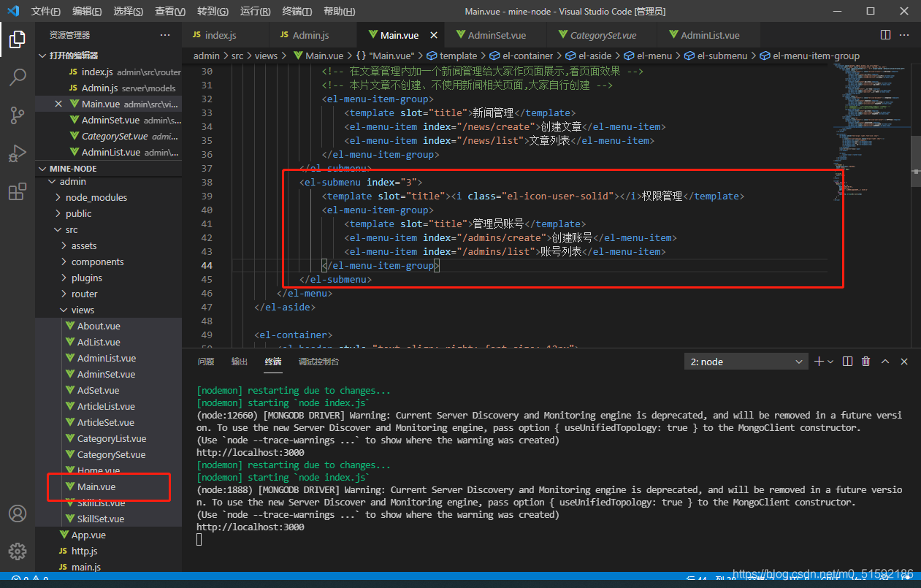Expand the node_modules folder
The width and height of the screenshot is (921, 588).
(x=96, y=197)
